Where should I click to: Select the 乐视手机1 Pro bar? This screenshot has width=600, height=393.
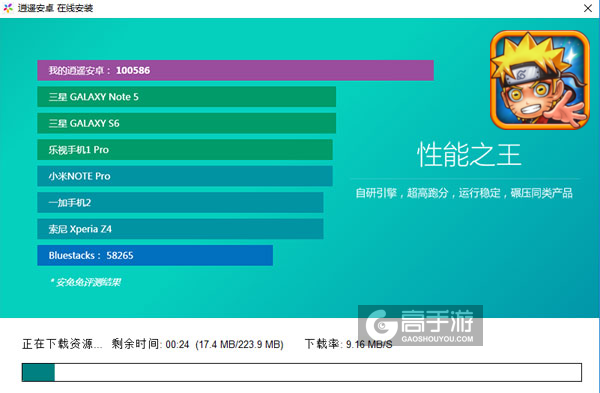point(185,150)
